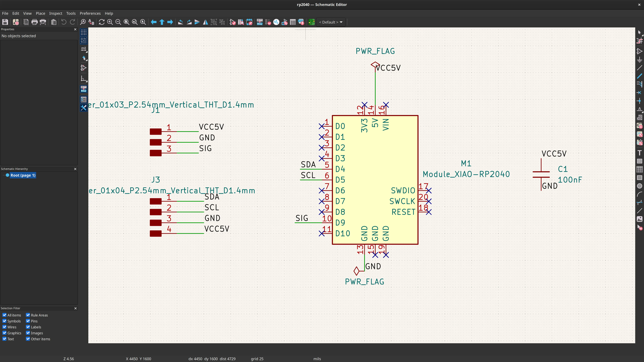This screenshot has height=362, width=644.
Task: Select the Add wire tool
Action: click(639, 68)
